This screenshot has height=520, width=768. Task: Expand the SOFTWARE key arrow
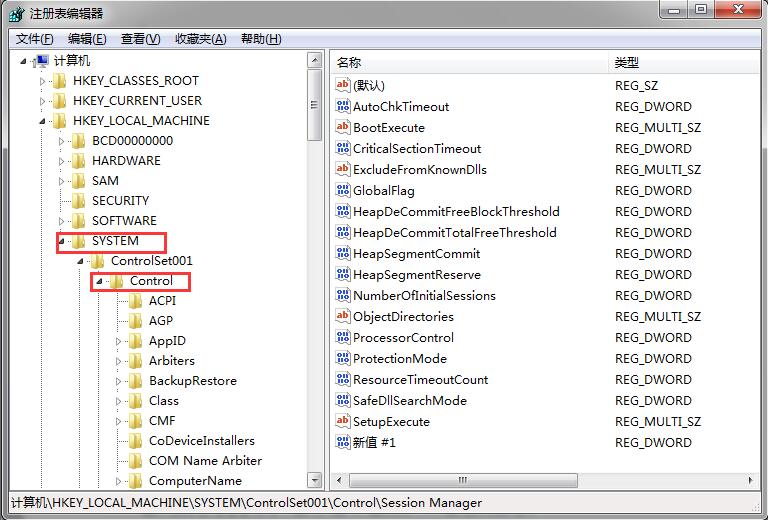pyautogui.click(x=61, y=221)
